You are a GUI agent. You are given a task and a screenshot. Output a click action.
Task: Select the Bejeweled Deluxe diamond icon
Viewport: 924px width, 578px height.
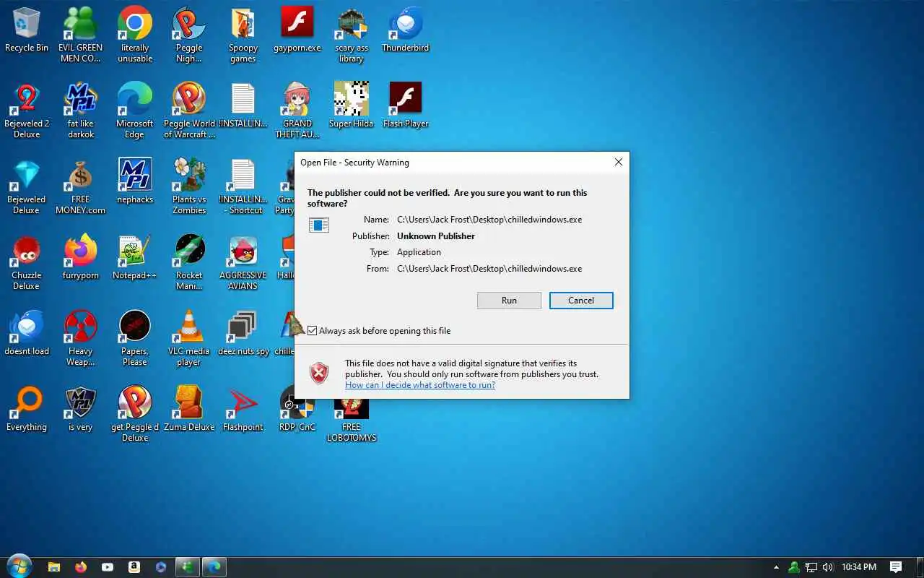pos(27,186)
